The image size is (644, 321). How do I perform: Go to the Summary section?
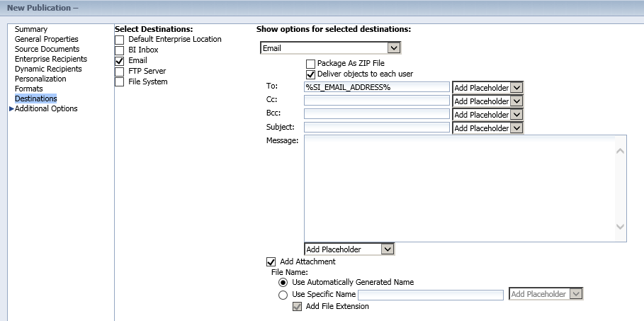click(x=31, y=29)
